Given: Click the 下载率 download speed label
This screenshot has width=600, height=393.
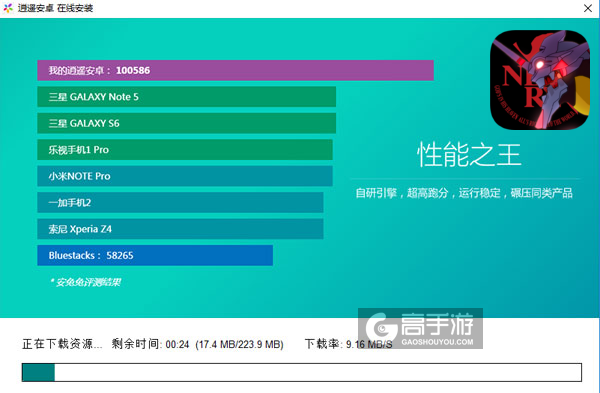Looking at the screenshot, I should [x=348, y=344].
